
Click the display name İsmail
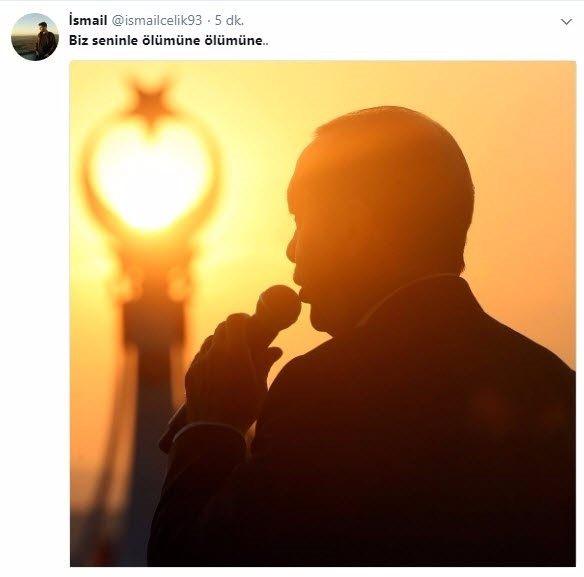(x=88, y=20)
